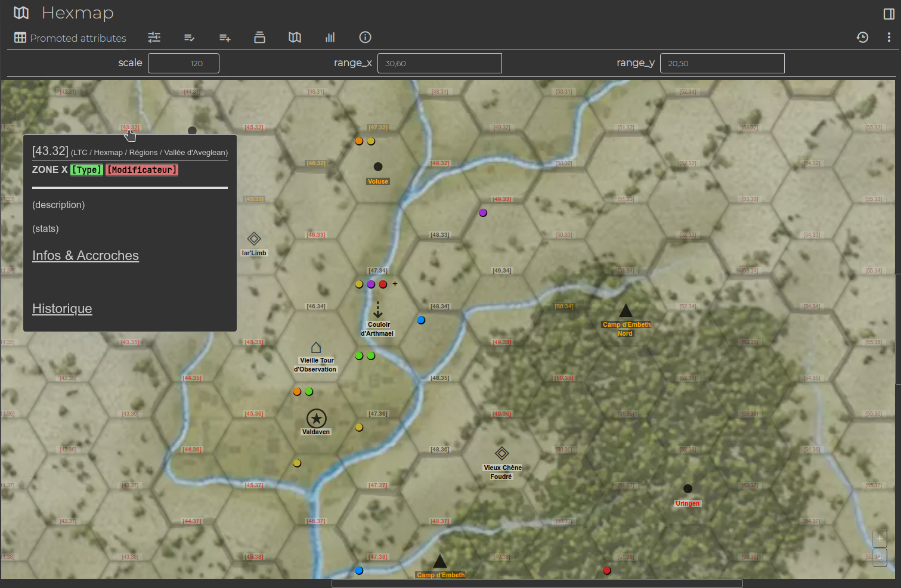Click the purple dot under hex 47.34
Image resolution: width=901 pixels, height=588 pixels.
coord(371,284)
